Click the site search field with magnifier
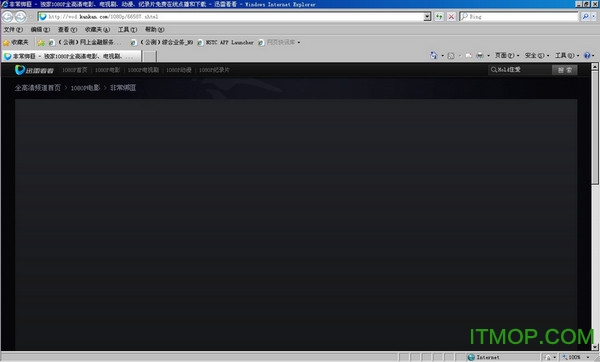 point(520,70)
